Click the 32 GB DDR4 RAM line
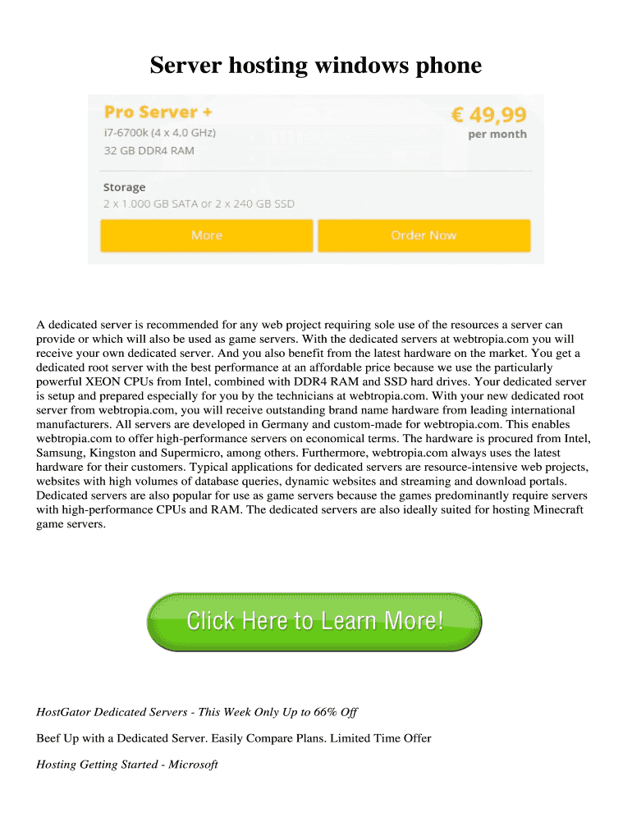The image size is (632, 840). pyautogui.click(x=149, y=151)
